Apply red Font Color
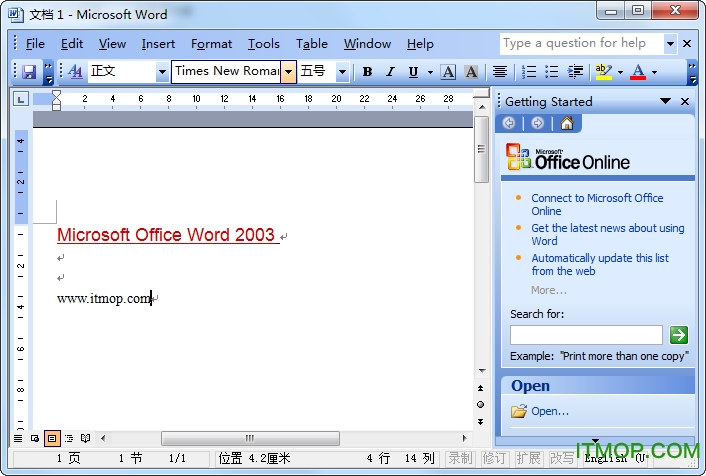Screen dimensions: 706x476 click(638, 72)
